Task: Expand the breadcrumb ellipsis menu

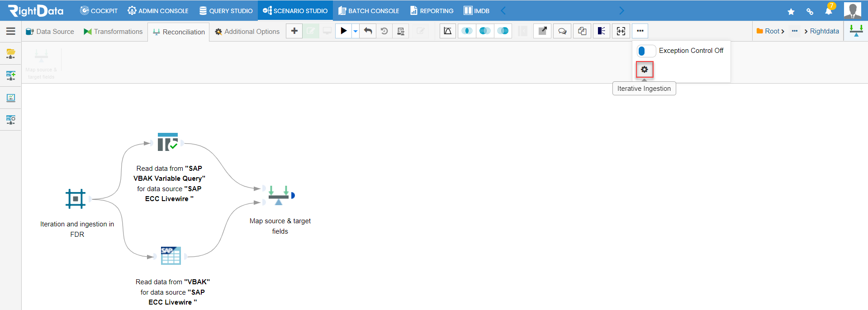Action: tap(795, 31)
